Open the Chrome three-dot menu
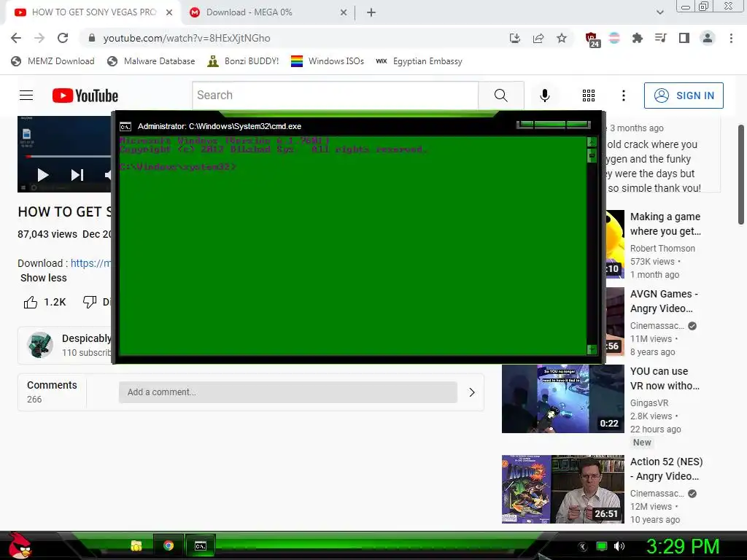 coord(731,38)
